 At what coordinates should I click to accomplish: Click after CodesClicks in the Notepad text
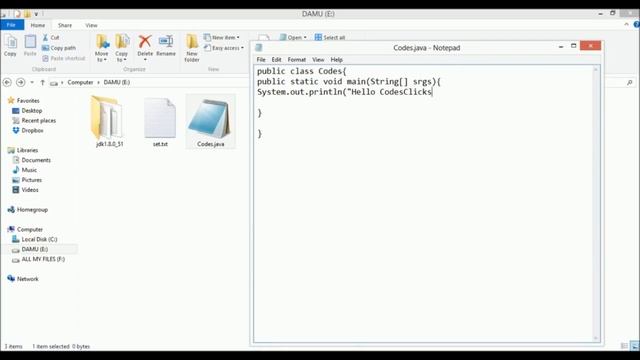tap(433, 92)
